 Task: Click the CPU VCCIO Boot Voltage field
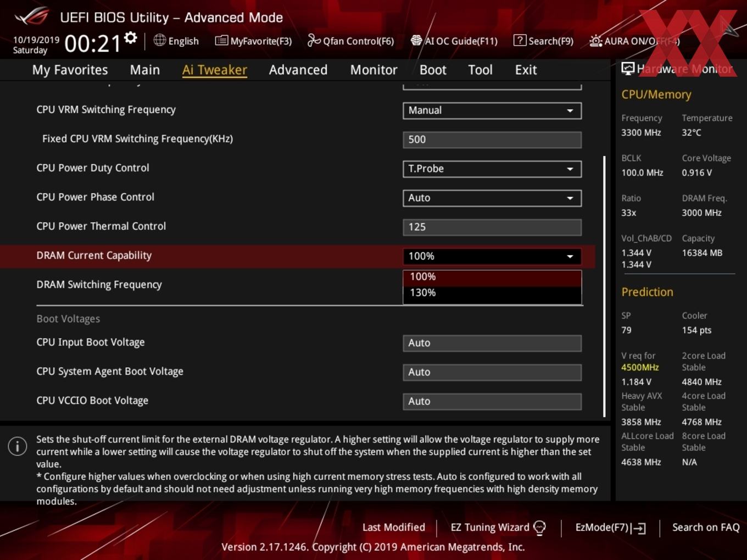[x=492, y=401]
